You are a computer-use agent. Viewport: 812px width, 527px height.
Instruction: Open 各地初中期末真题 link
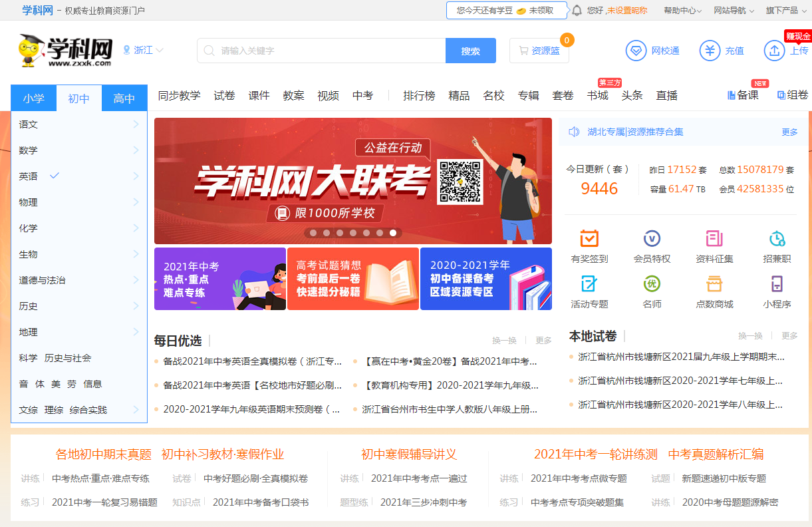(x=104, y=454)
